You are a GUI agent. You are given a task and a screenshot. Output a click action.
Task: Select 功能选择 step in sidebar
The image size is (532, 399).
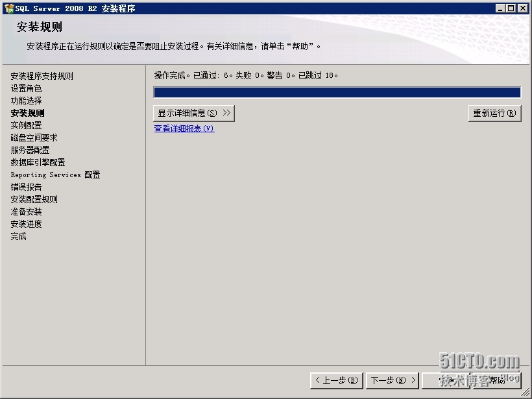click(x=26, y=101)
